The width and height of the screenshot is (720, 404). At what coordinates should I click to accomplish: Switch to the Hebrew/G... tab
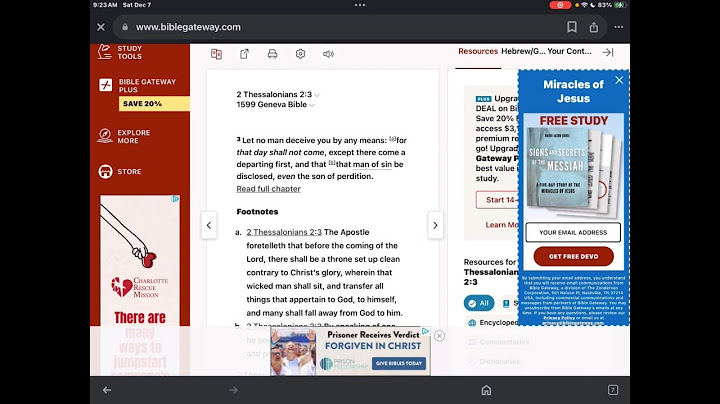523,51
